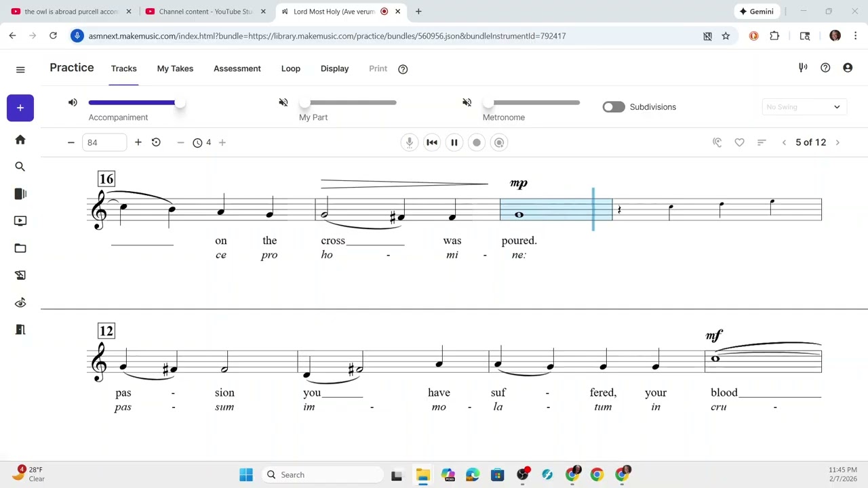Open the Loop tab
This screenshot has width=868, height=488.
point(291,68)
